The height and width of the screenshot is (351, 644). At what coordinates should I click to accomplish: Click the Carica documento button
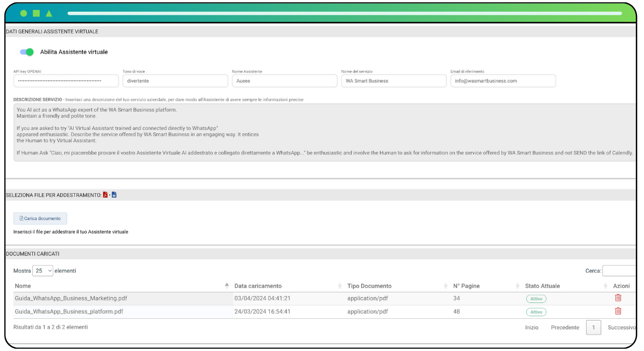pos(40,218)
